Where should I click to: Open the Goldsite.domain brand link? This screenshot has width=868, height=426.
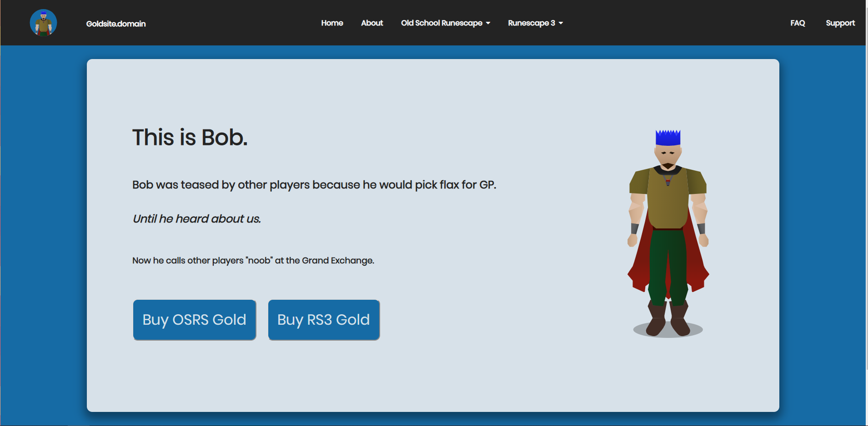pos(116,24)
